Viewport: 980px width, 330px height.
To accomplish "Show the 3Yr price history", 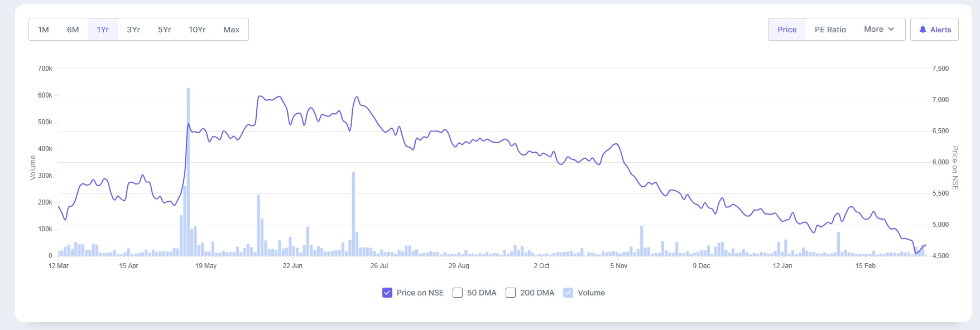I will (133, 30).
